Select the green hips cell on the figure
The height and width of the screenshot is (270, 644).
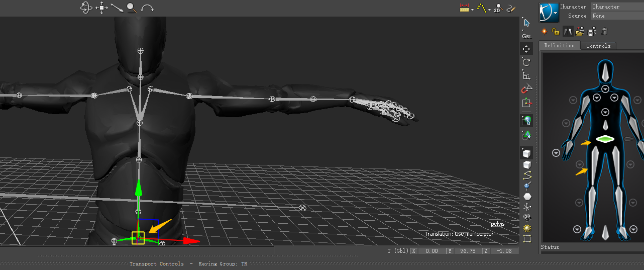(x=606, y=139)
